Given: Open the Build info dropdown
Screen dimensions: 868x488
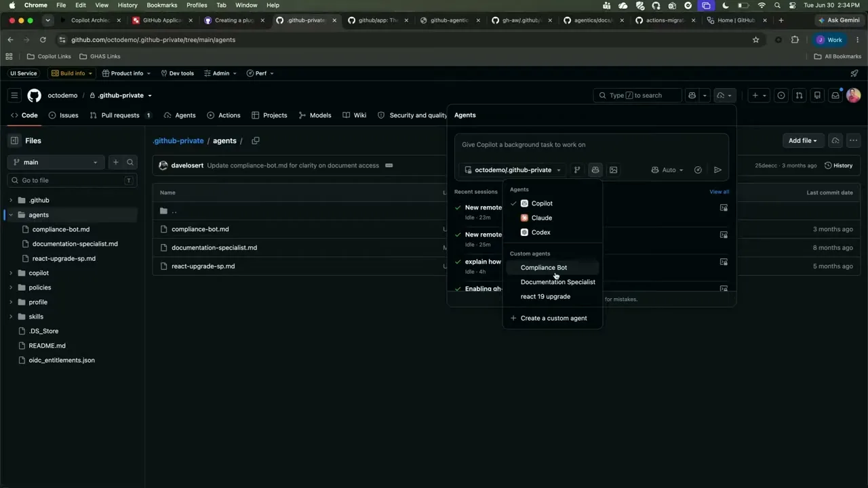Looking at the screenshot, I should 72,73.
